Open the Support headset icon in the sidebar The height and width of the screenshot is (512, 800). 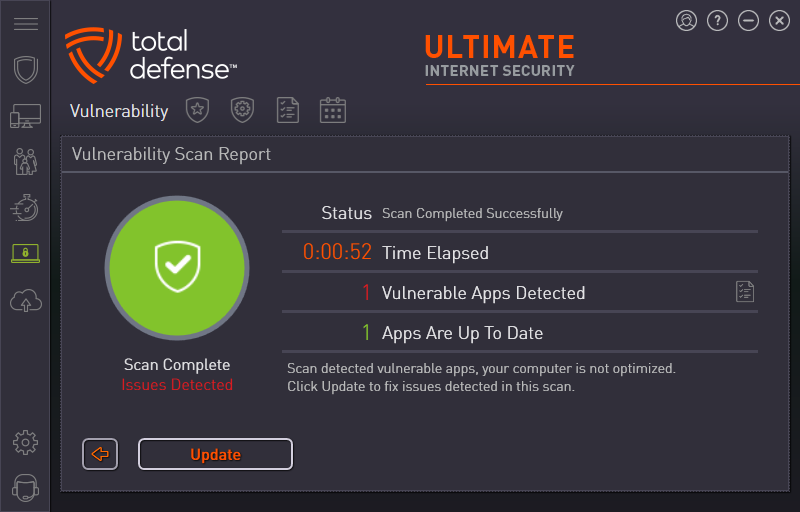click(x=26, y=488)
